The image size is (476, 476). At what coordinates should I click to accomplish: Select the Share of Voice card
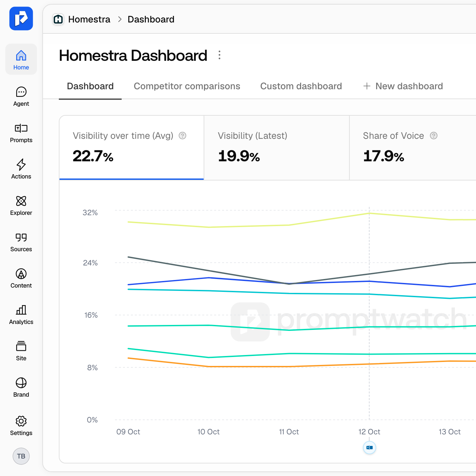[413, 147]
